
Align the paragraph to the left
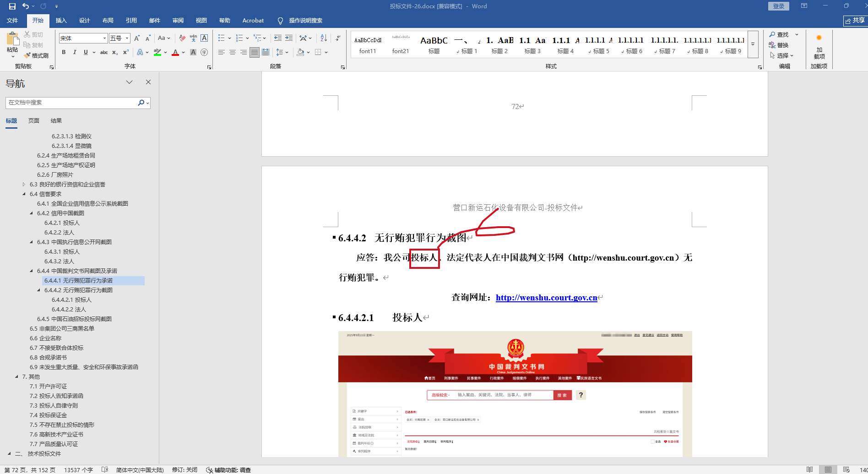(x=222, y=52)
